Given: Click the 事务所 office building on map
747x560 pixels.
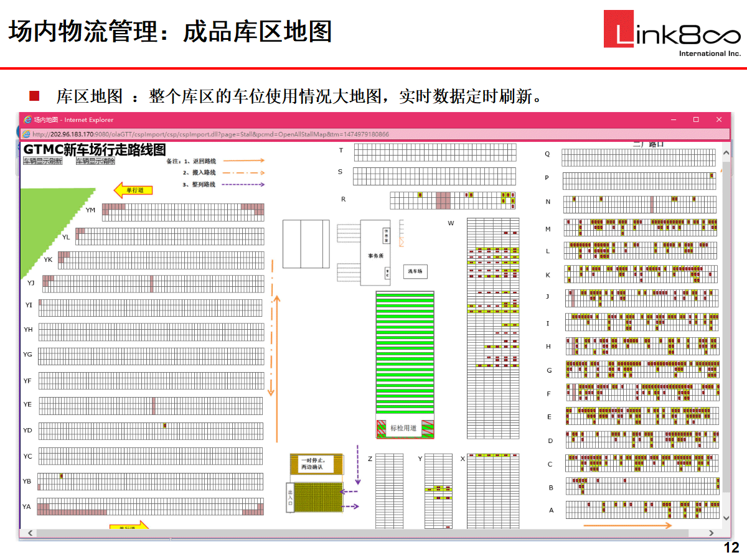Looking at the screenshot, I should pos(375,253).
